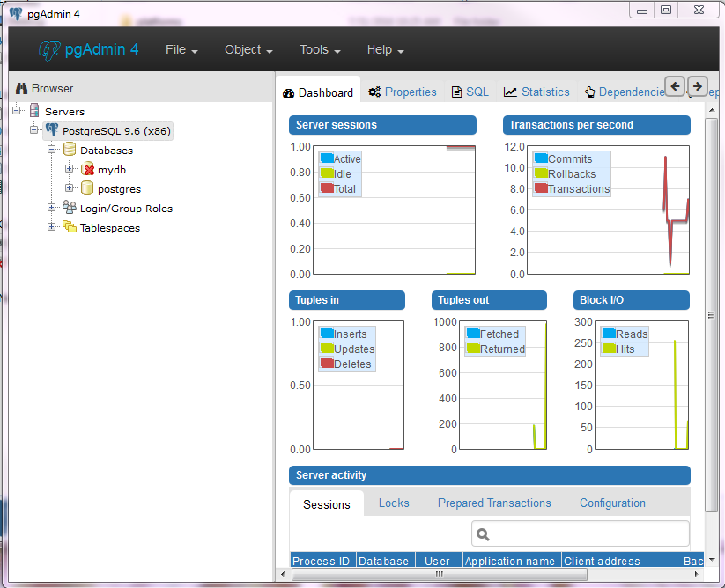The height and width of the screenshot is (588, 725).
Task: Expand the postgres database node
Action: coord(70,188)
